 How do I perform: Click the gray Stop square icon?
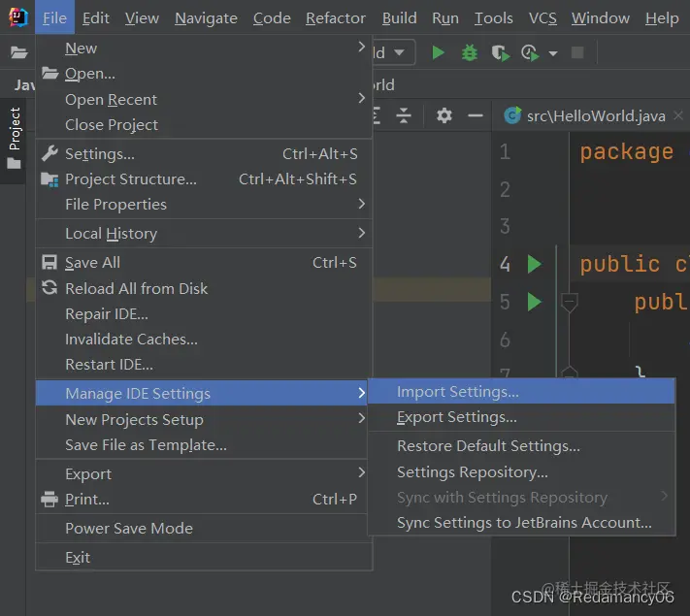pyautogui.click(x=577, y=52)
